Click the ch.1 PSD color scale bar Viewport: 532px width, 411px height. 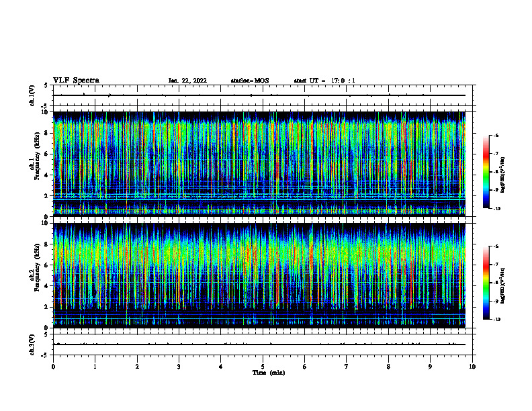(x=486, y=172)
